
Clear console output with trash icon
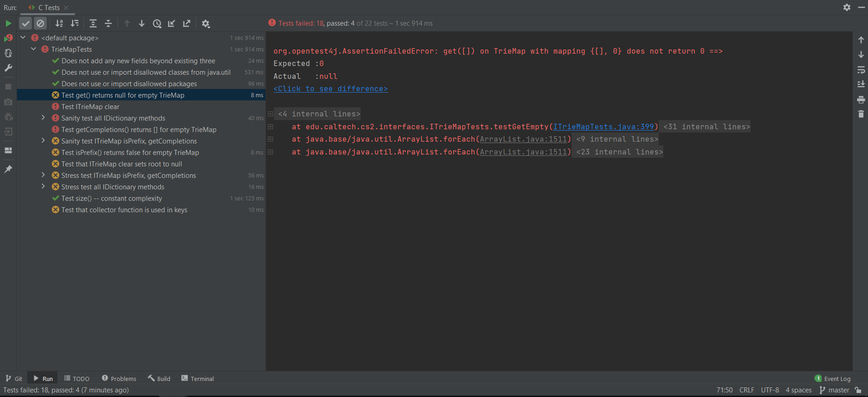click(861, 114)
